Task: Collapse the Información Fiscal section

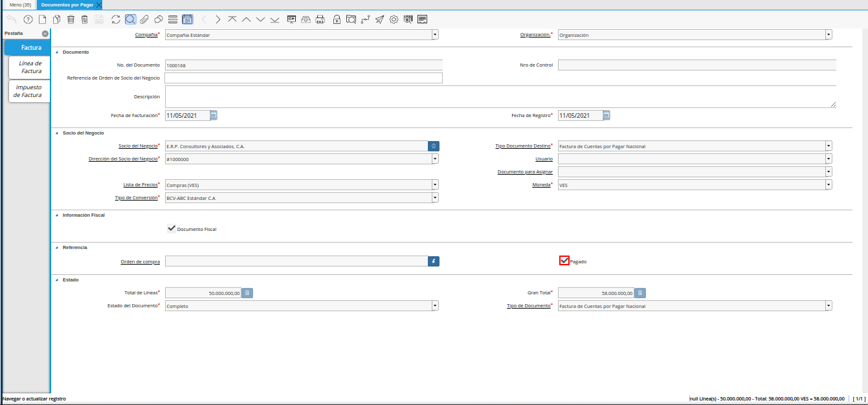Action: 57,215
